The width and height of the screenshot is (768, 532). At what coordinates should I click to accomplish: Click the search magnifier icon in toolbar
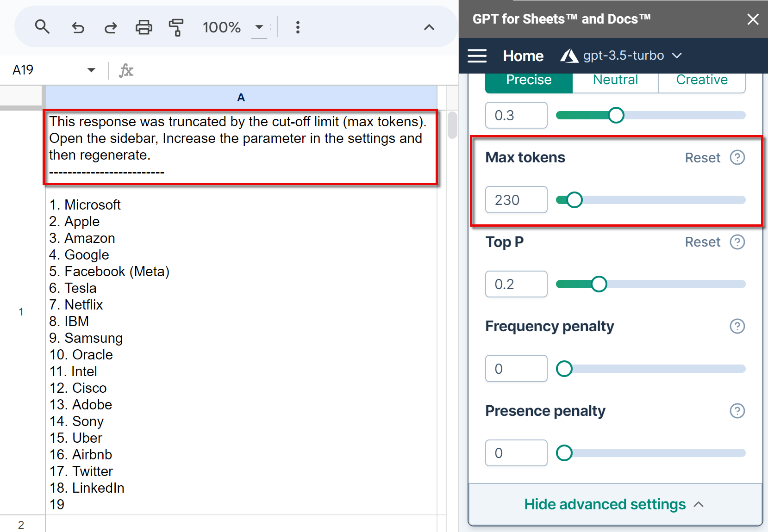[x=42, y=27]
